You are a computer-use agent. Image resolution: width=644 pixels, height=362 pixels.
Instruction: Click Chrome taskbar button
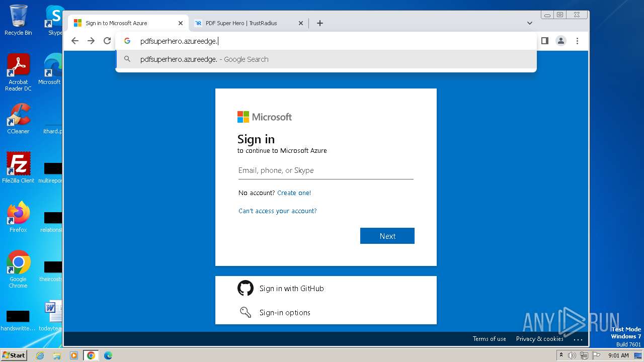[x=91, y=355]
